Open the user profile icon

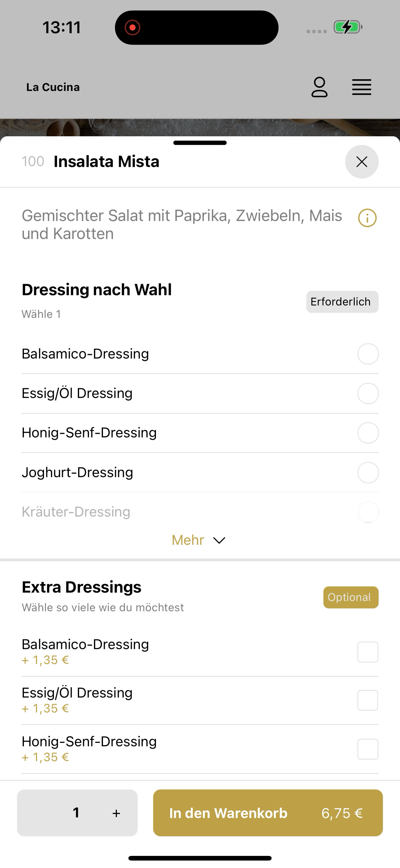319,87
